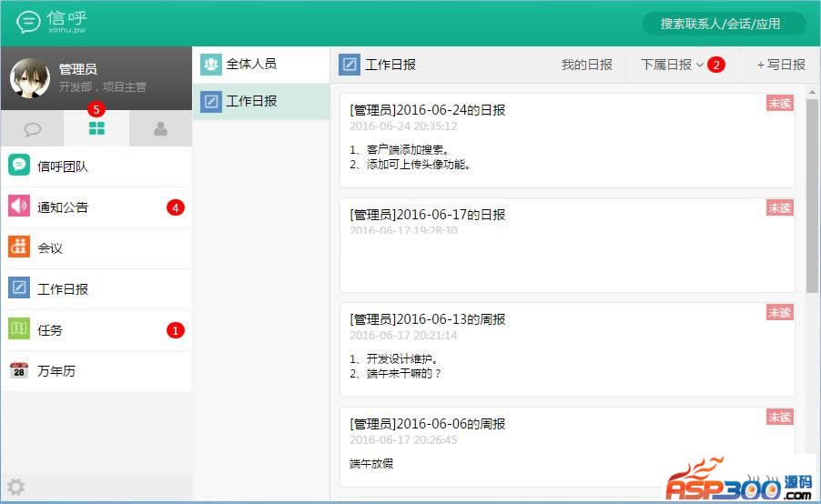
Task: Expand the 下属日报 dropdown
Action: (672, 65)
